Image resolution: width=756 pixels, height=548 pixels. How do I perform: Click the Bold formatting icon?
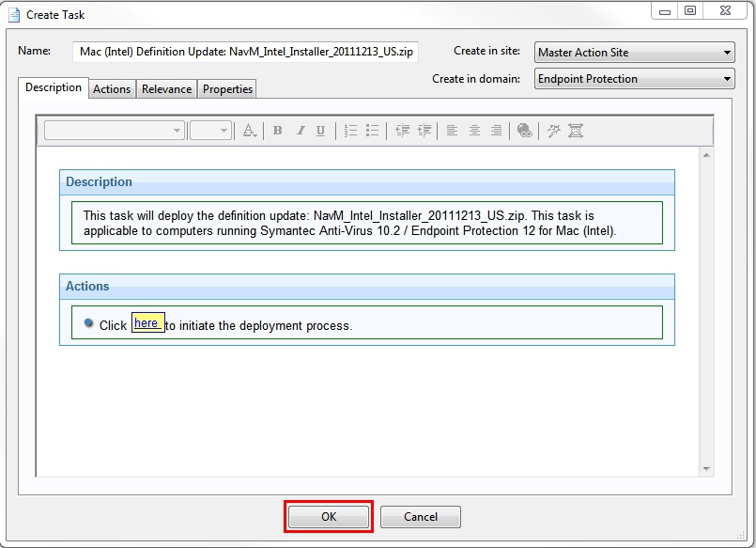[x=278, y=131]
